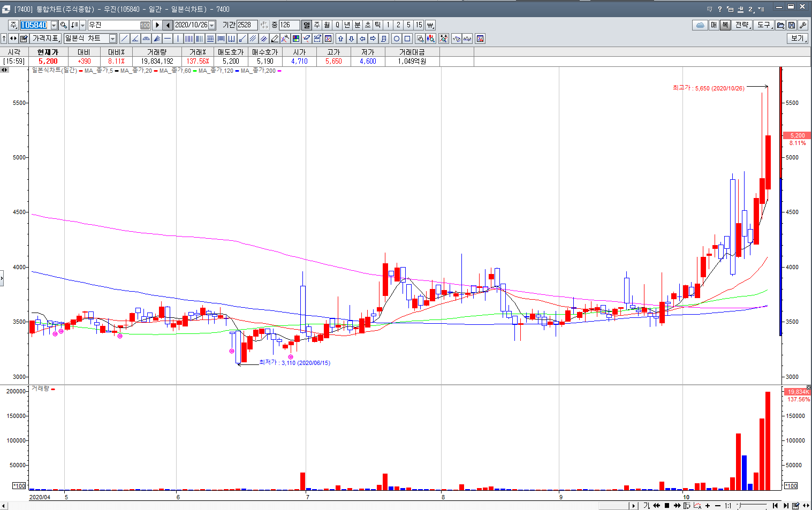This screenshot has height=510, width=812.
Task: Toggle the 복 adjusted-price button
Action: click(x=725, y=25)
